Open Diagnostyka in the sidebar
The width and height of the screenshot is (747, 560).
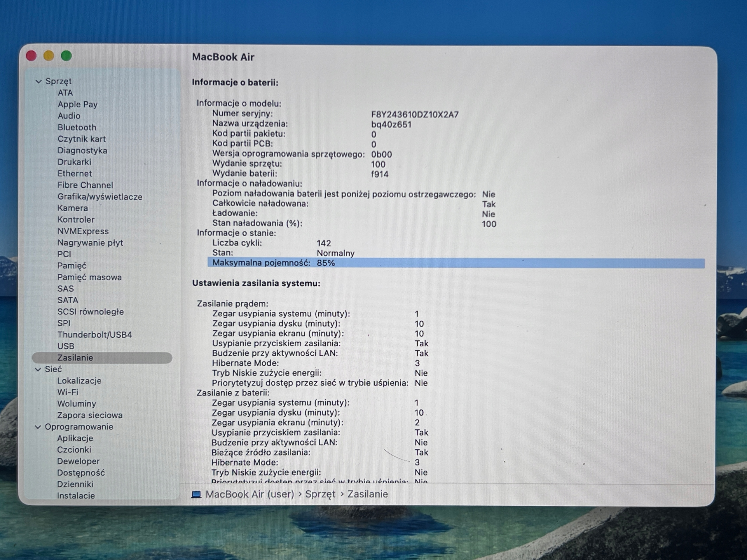82,151
